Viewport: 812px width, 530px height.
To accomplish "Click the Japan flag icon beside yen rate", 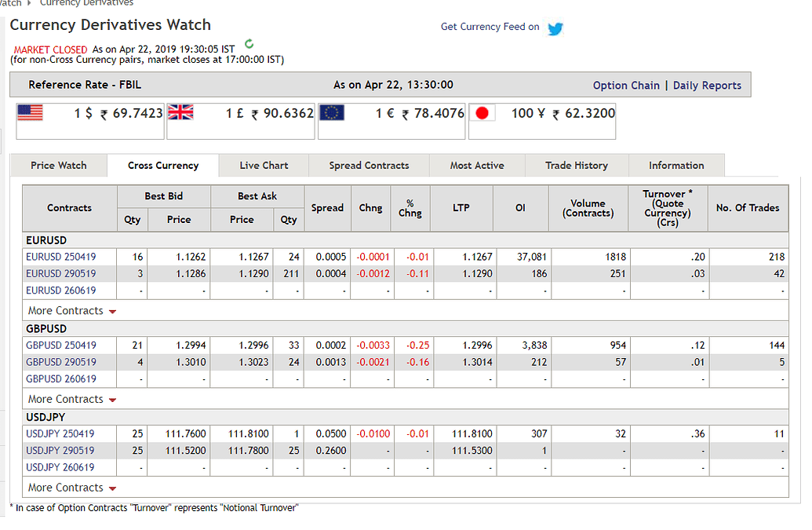I will point(482,112).
